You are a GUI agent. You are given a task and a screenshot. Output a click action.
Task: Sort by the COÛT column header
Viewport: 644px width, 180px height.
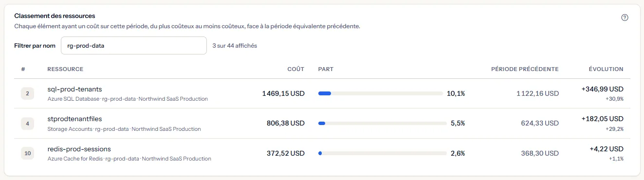296,69
